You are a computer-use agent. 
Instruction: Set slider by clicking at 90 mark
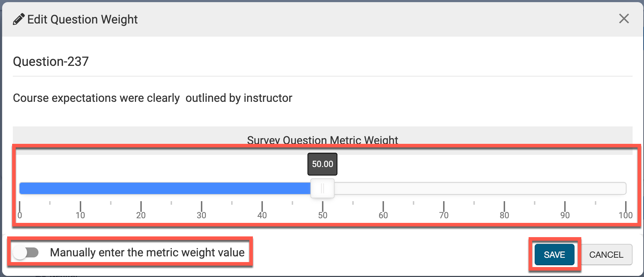click(x=565, y=188)
